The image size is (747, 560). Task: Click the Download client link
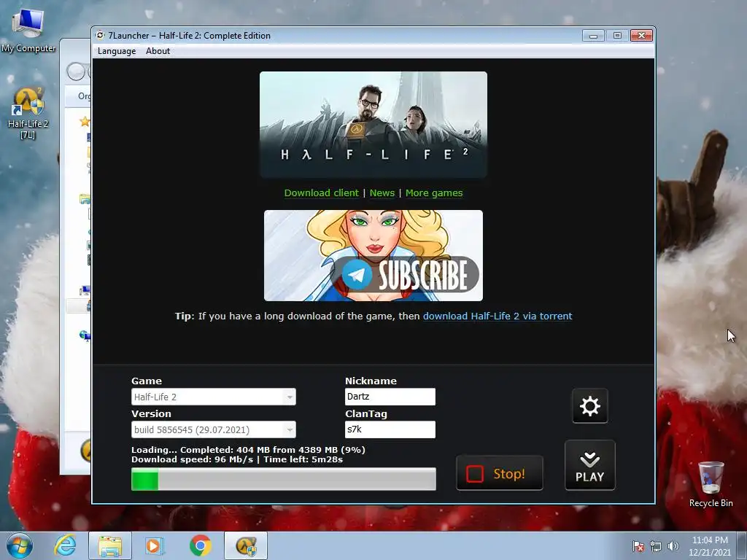(x=321, y=192)
